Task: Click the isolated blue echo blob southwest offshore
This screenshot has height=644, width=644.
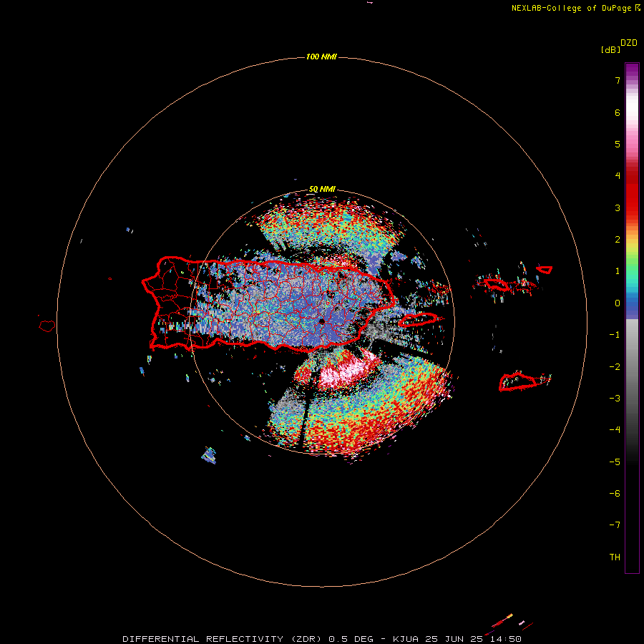Action: pyautogui.click(x=209, y=456)
